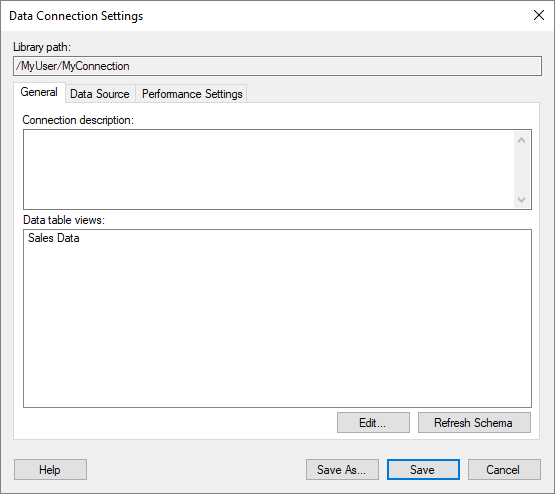Choose Save As... for the connection
Screen dimensions: 555x494
click(342, 470)
